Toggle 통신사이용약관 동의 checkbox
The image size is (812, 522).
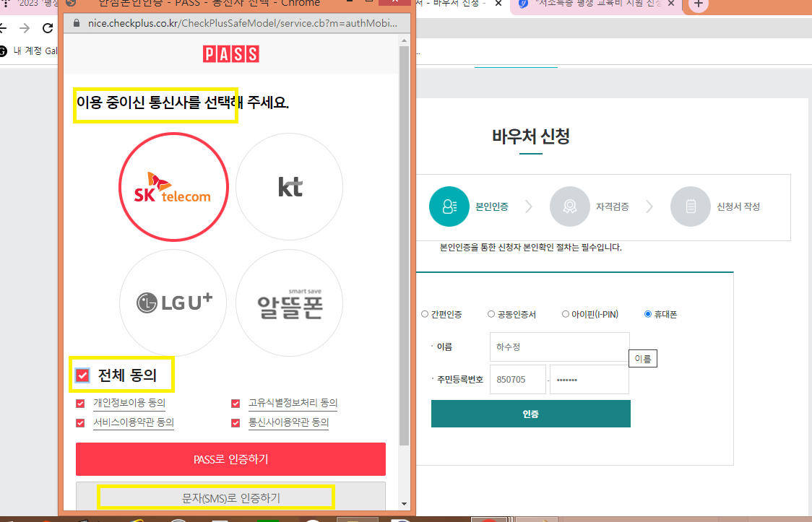(236, 422)
